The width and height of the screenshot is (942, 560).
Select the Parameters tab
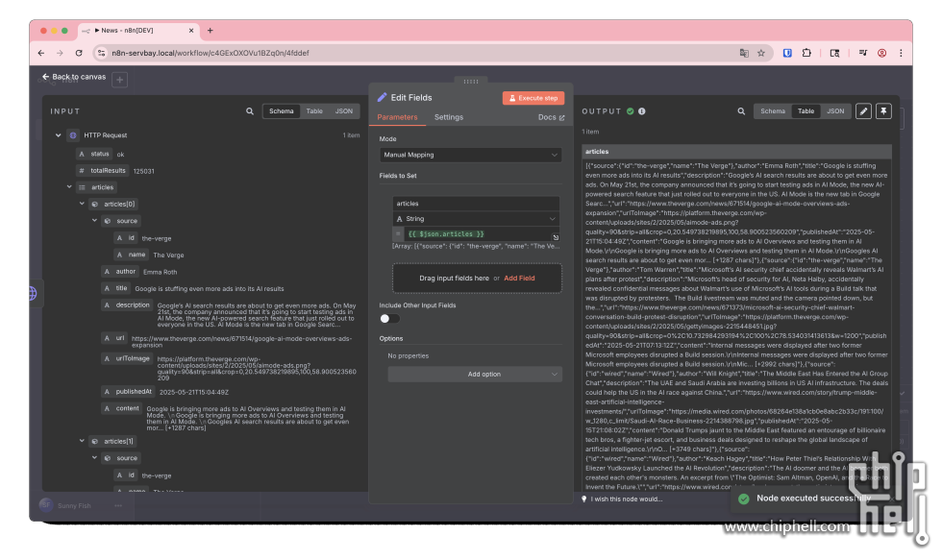(397, 117)
